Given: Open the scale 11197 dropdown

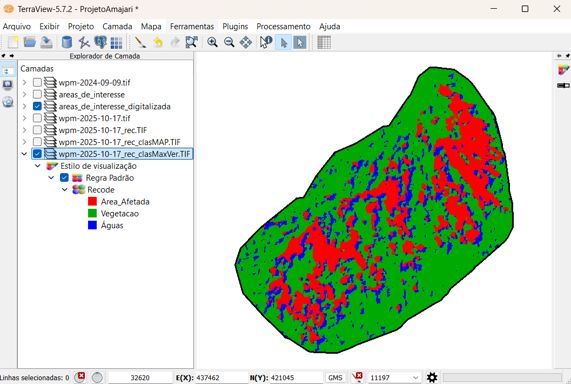Looking at the screenshot, I should 416,378.
